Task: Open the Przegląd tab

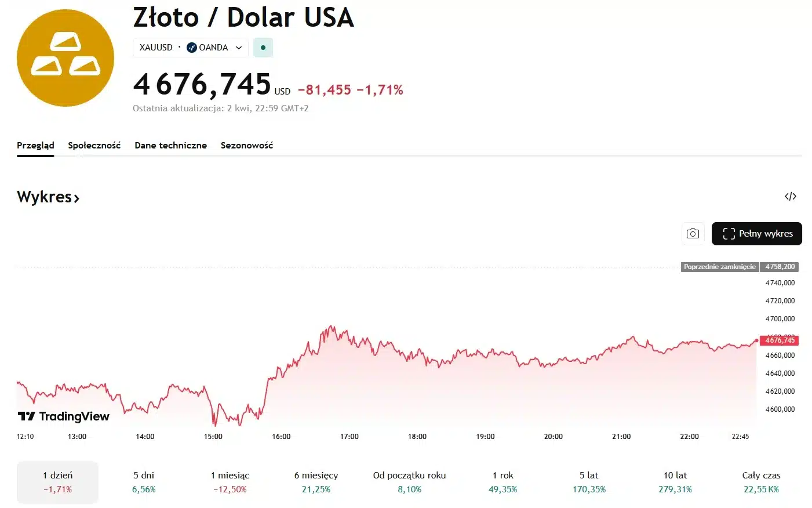Action: [x=35, y=146]
